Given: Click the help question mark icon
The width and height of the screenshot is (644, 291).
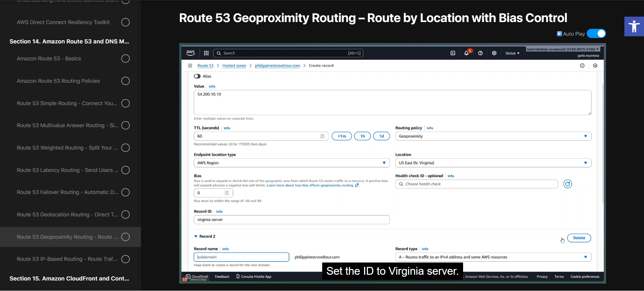Looking at the screenshot, I should [x=480, y=53].
